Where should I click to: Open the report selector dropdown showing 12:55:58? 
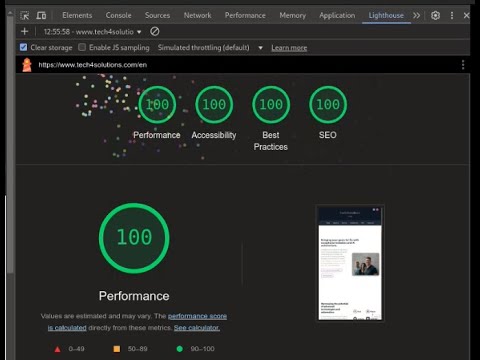(x=92, y=32)
